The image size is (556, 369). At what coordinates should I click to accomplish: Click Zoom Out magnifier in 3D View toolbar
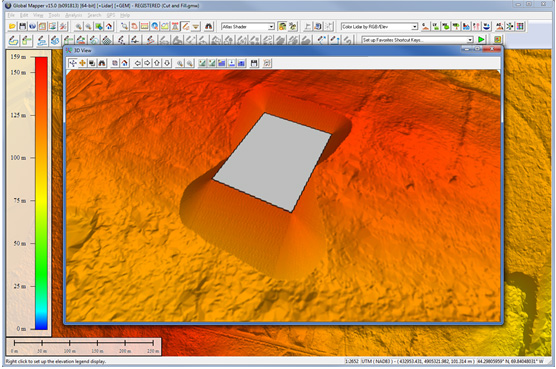[190, 63]
